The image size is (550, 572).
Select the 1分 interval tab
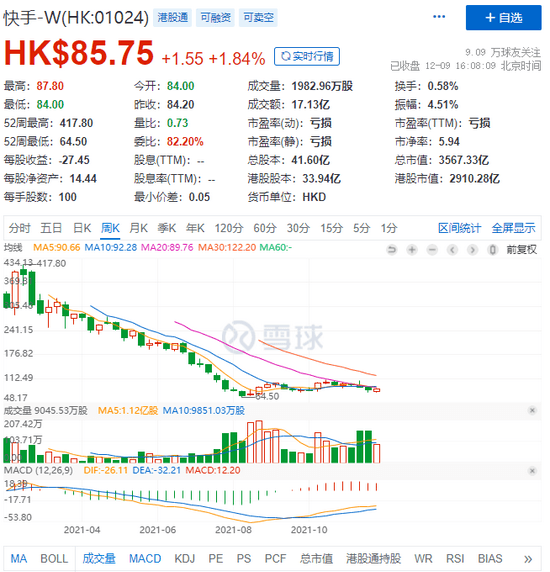389,228
